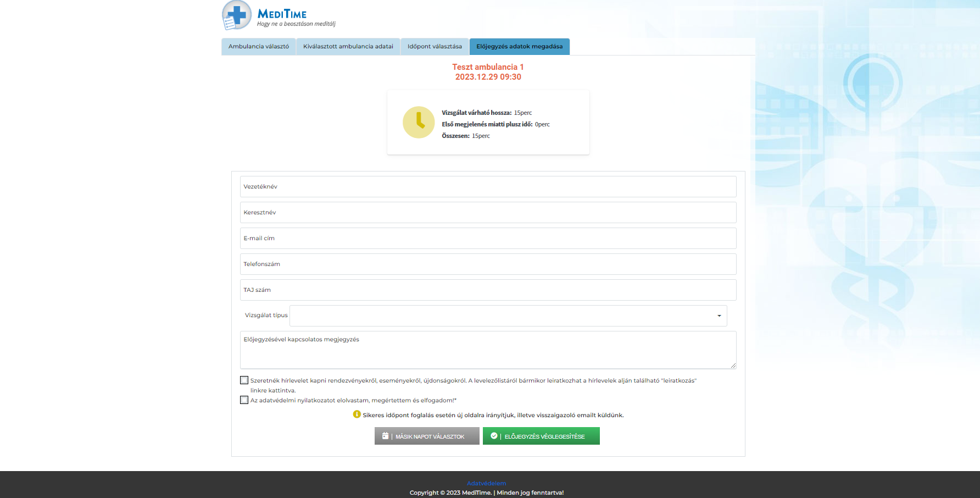Click the Előjegyzés véglegesítése button
The image size is (980, 498).
541,436
